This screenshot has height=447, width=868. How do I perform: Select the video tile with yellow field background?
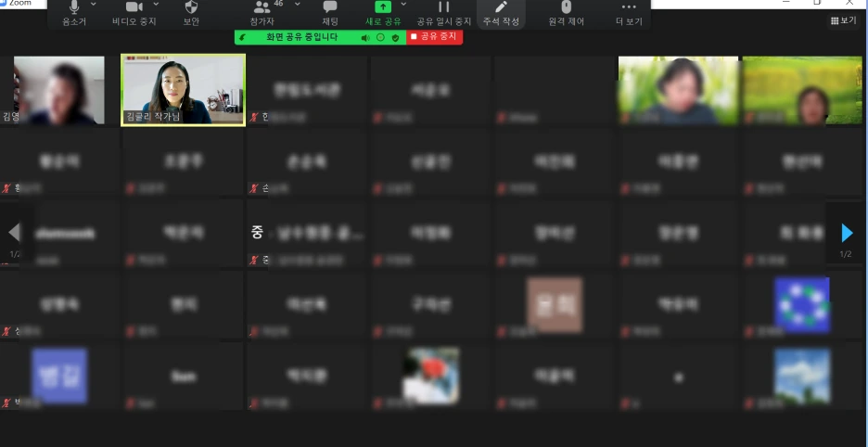pyautogui.click(x=802, y=90)
